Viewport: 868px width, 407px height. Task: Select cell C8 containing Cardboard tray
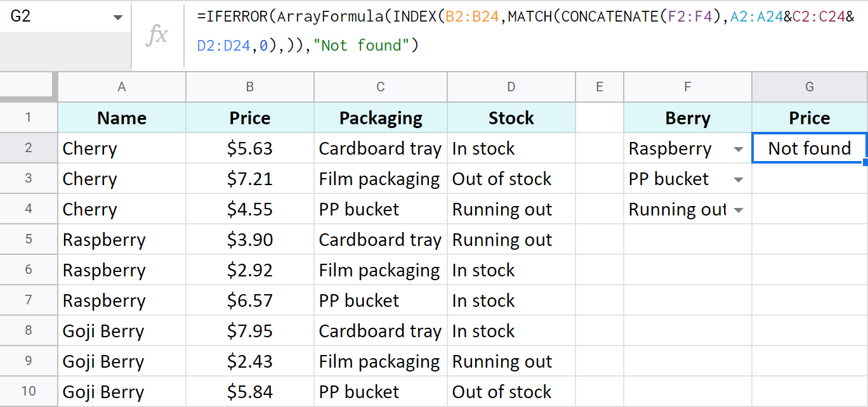[x=379, y=330]
